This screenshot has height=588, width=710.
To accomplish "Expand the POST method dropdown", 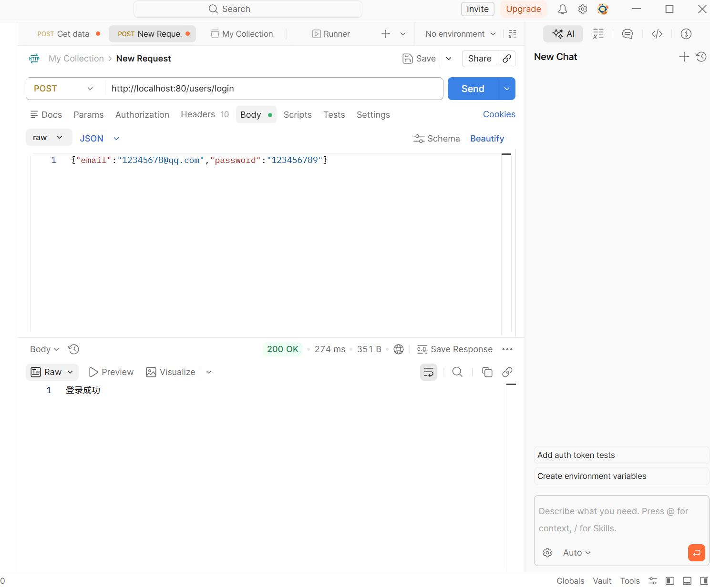I will click(x=64, y=89).
